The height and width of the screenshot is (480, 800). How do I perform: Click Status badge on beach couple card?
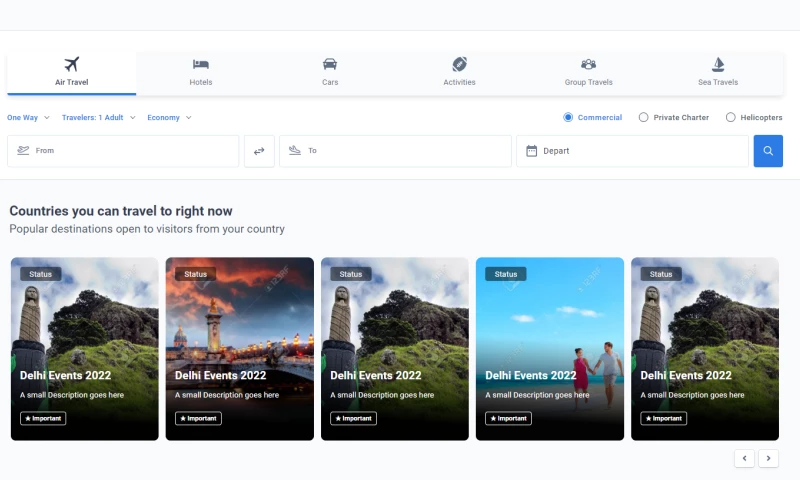pos(506,274)
